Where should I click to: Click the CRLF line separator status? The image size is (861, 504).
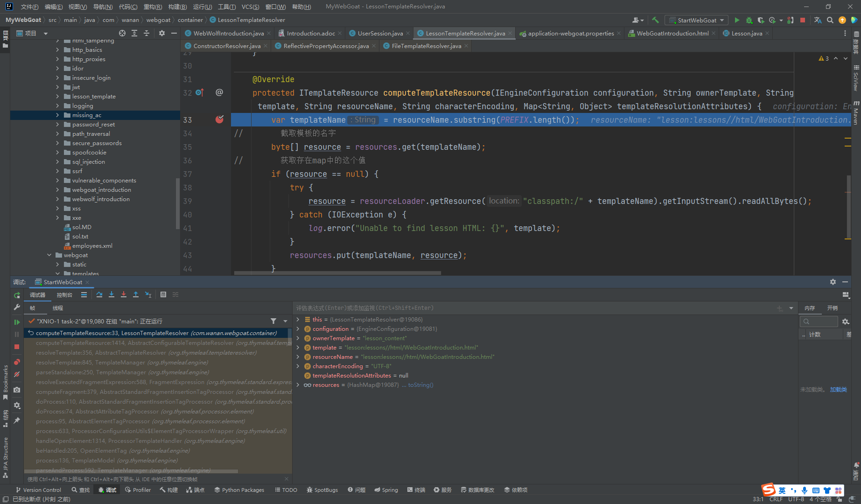(x=776, y=499)
